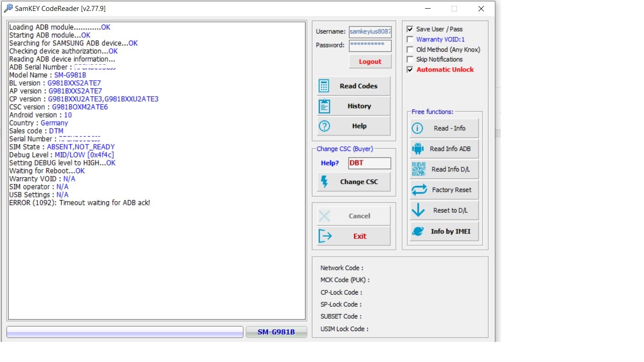Click the USIM Lock Code label
The image size is (644, 362).
[344, 329]
